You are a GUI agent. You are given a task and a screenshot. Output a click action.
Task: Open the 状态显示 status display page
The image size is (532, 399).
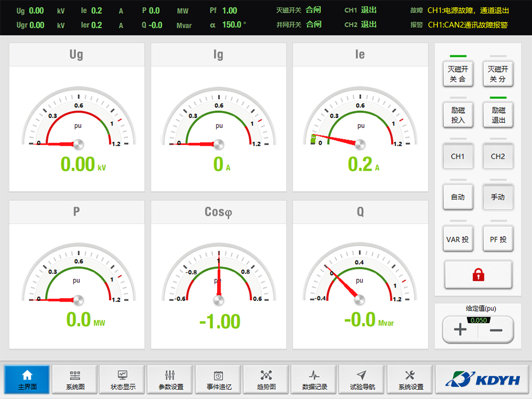click(122, 380)
